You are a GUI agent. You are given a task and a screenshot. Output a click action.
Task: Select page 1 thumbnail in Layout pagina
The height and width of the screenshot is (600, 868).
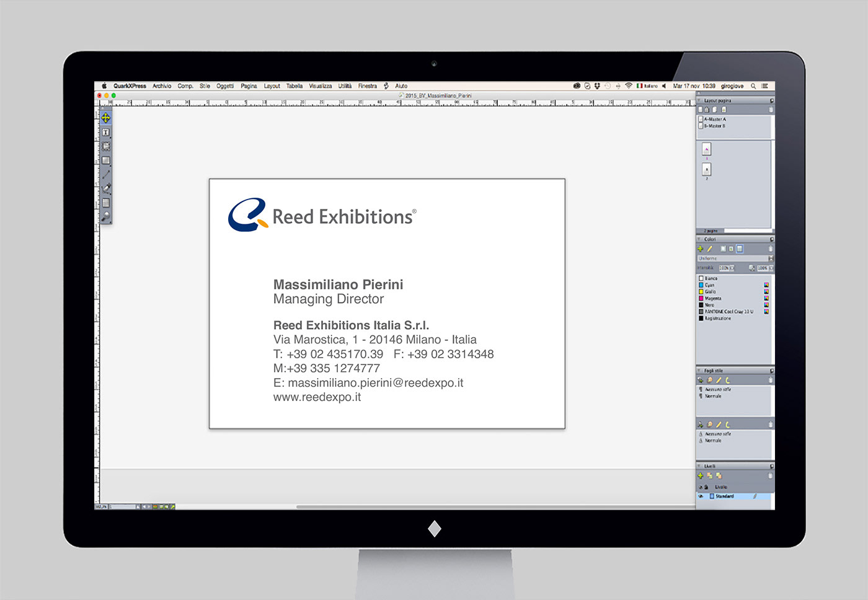coord(707,149)
